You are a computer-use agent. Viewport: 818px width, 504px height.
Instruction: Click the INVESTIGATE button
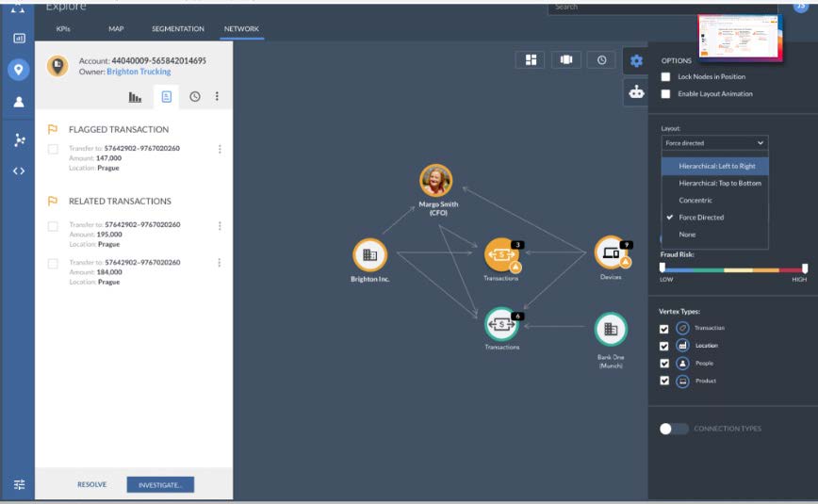click(160, 485)
